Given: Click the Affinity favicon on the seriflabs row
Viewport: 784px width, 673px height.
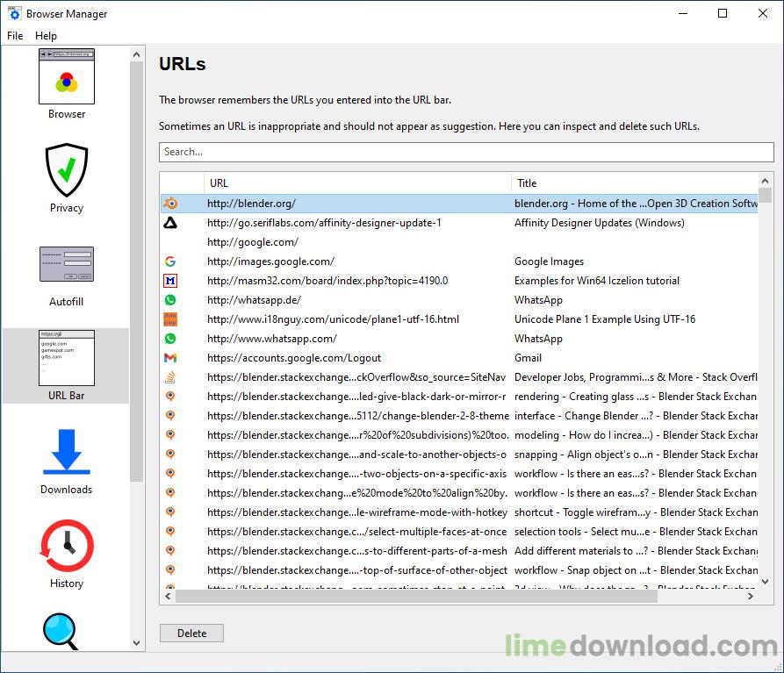Looking at the screenshot, I should (169, 223).
